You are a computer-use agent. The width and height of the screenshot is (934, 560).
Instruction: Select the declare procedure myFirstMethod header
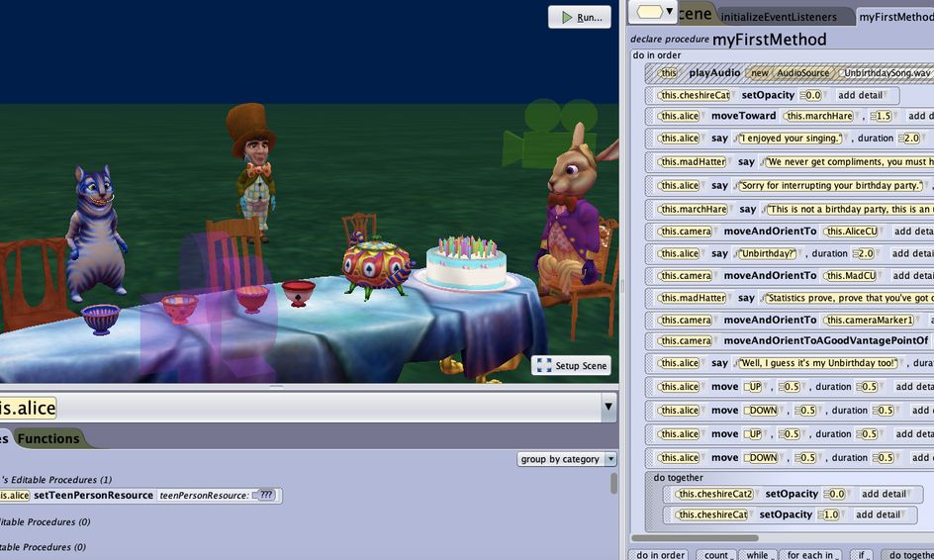coord(728,40)
